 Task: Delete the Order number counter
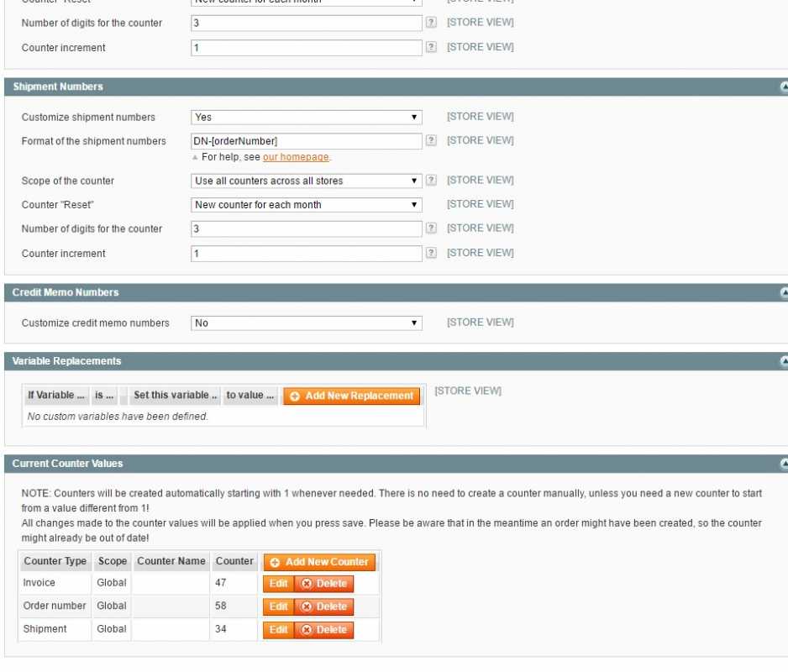tap(324, 606)
